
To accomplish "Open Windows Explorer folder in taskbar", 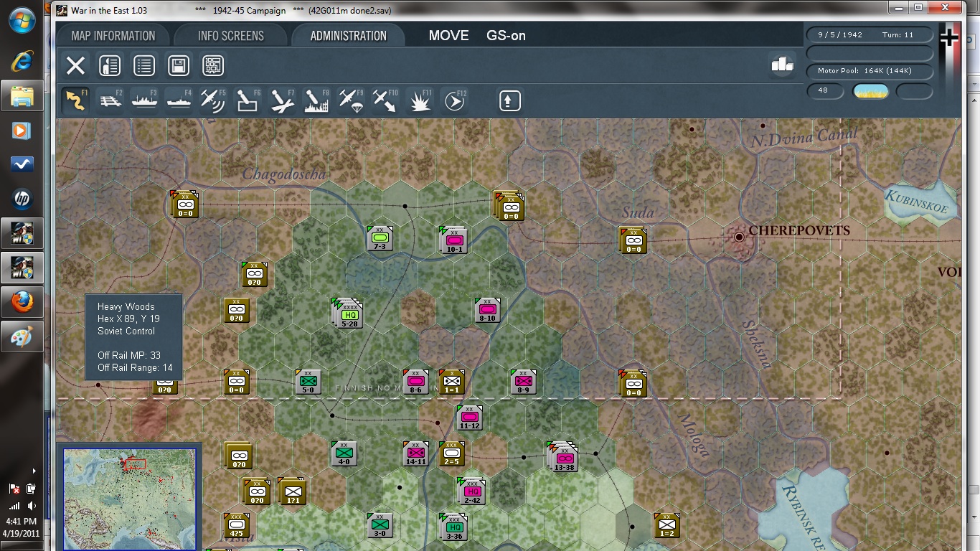I will (22, 95).
